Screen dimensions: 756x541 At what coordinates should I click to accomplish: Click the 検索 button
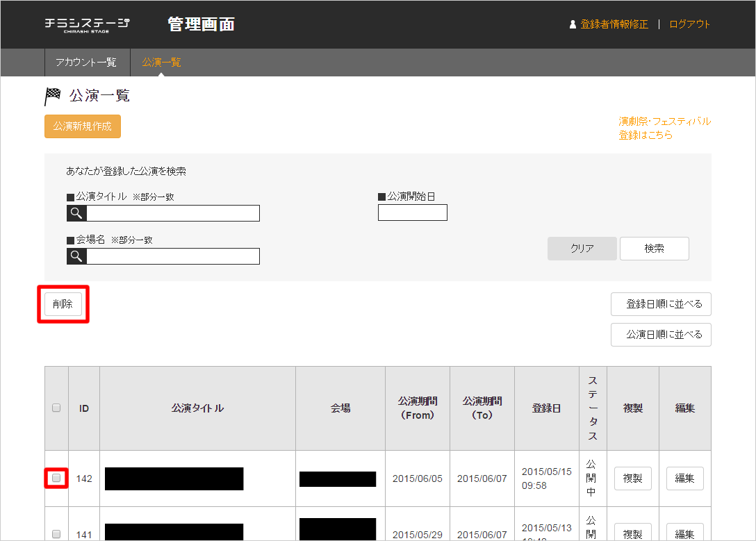[654, 249]
